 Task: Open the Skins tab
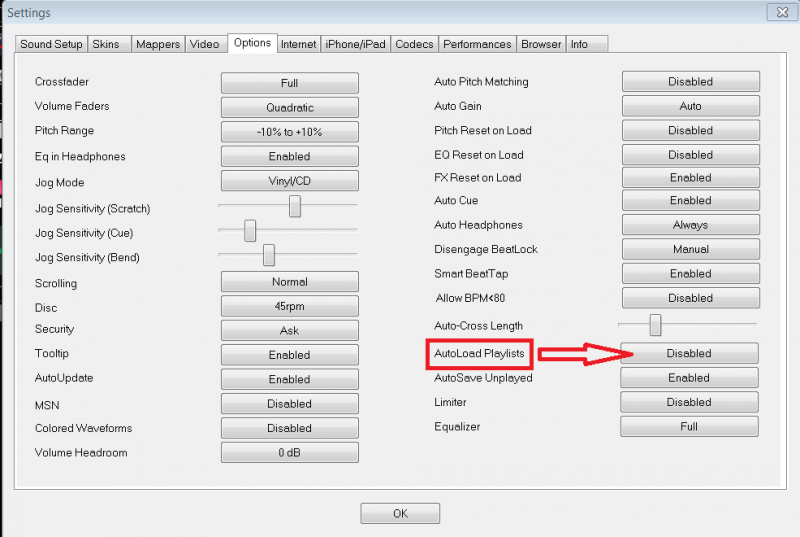click(x=105, y=44)
